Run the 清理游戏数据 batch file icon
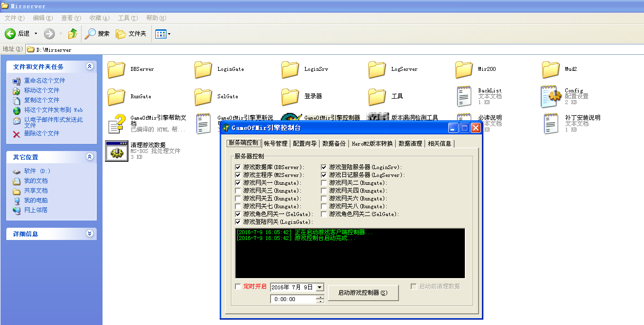This screenshot has width=644, height=325. 116,151
